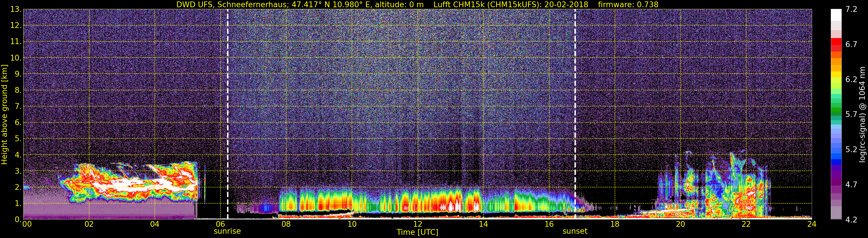Click the x-axis tick label '18'
This screenshot has width=868, height=238.
point(614,224)
